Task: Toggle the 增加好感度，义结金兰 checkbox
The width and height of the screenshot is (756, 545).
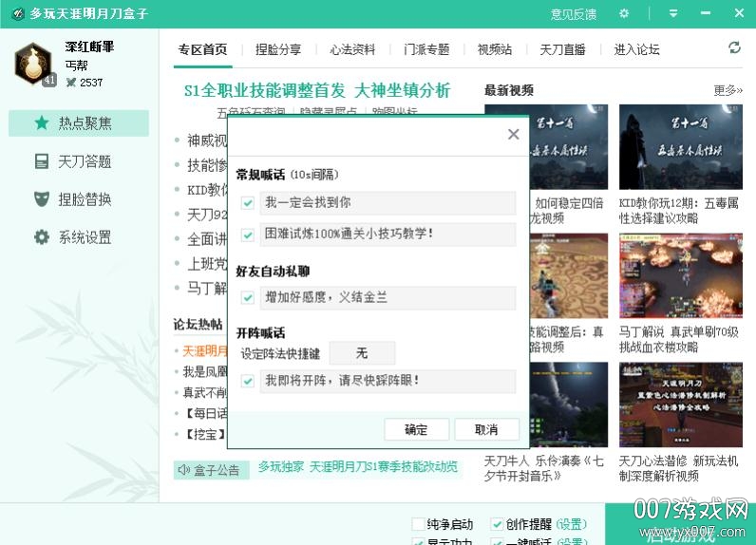Action: click(248, 298)
